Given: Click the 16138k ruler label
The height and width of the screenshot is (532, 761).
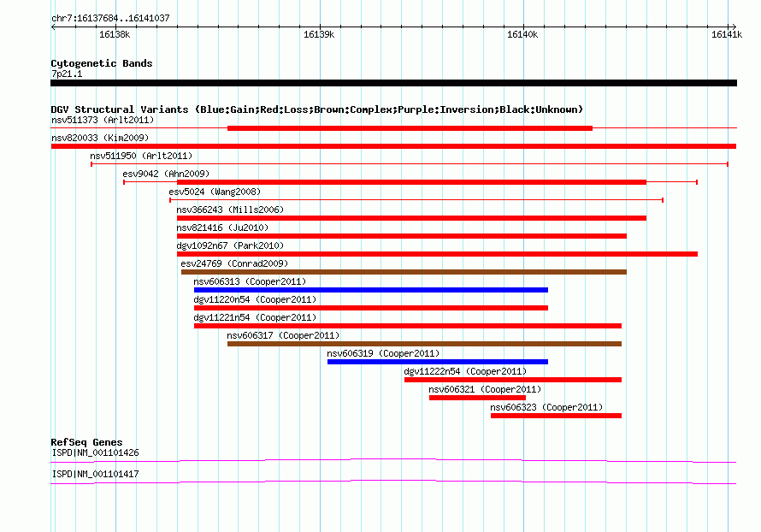Looking at the screenshot, I should click(x=115, y=34).
